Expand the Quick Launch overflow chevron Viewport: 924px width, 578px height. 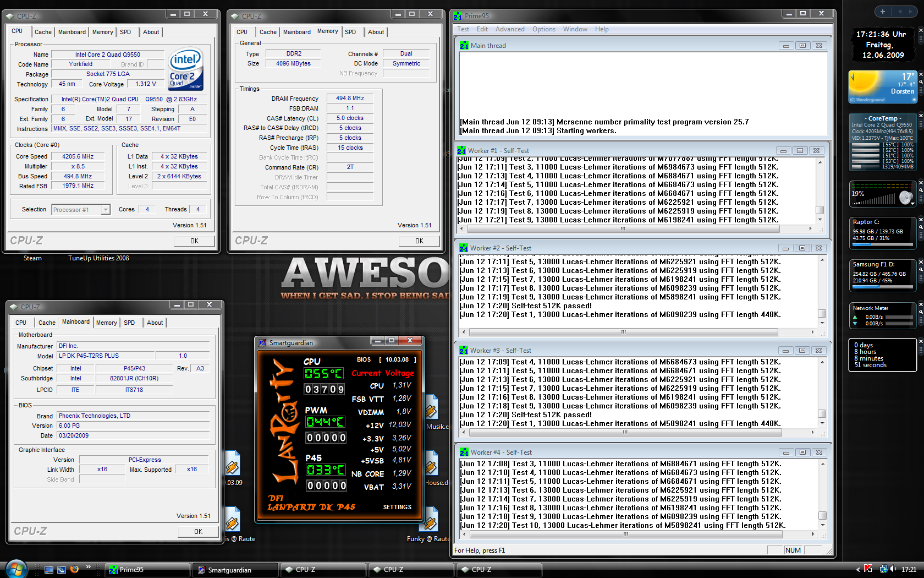88,566
